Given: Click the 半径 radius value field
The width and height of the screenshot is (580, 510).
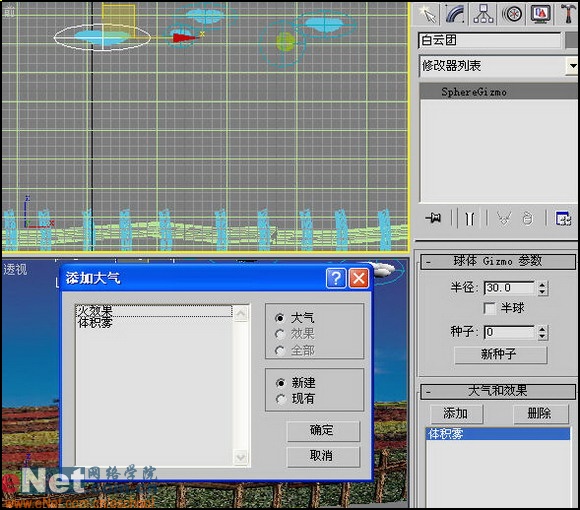Looking at the screenshot, I should pyautogui.click(x=509, y=288).
